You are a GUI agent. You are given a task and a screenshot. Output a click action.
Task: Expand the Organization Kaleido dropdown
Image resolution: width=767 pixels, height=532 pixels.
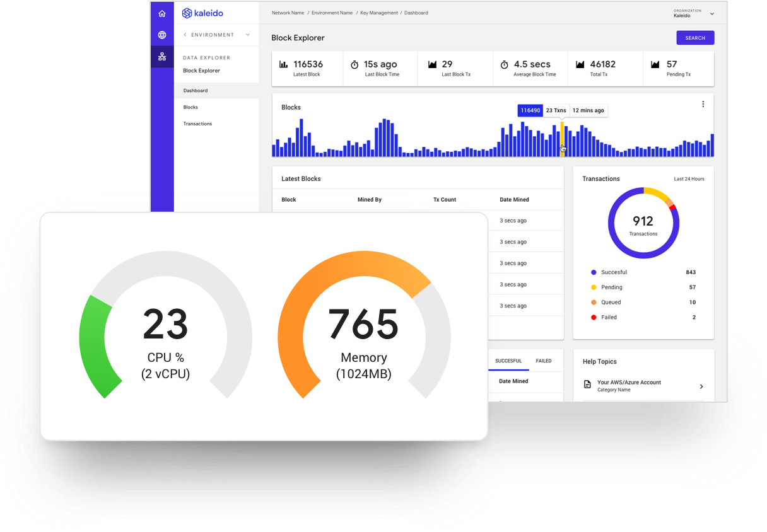(x=712, y=14)
